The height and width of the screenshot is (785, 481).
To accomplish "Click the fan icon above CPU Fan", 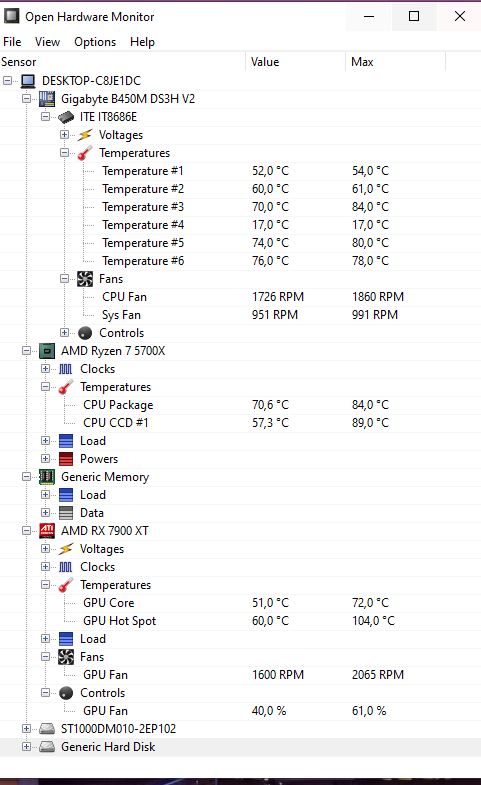I will pos(85,279).
